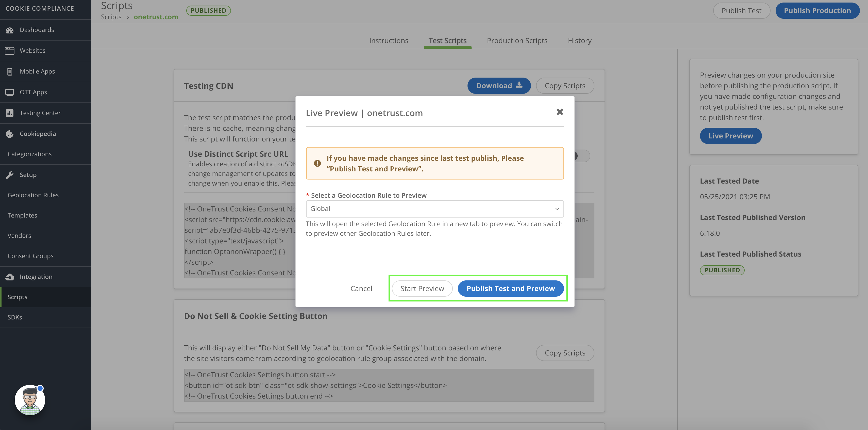This screenshot has width=868, height=430.
Task: Close the Live Preview dialog
Action: [x=560, y=112]
